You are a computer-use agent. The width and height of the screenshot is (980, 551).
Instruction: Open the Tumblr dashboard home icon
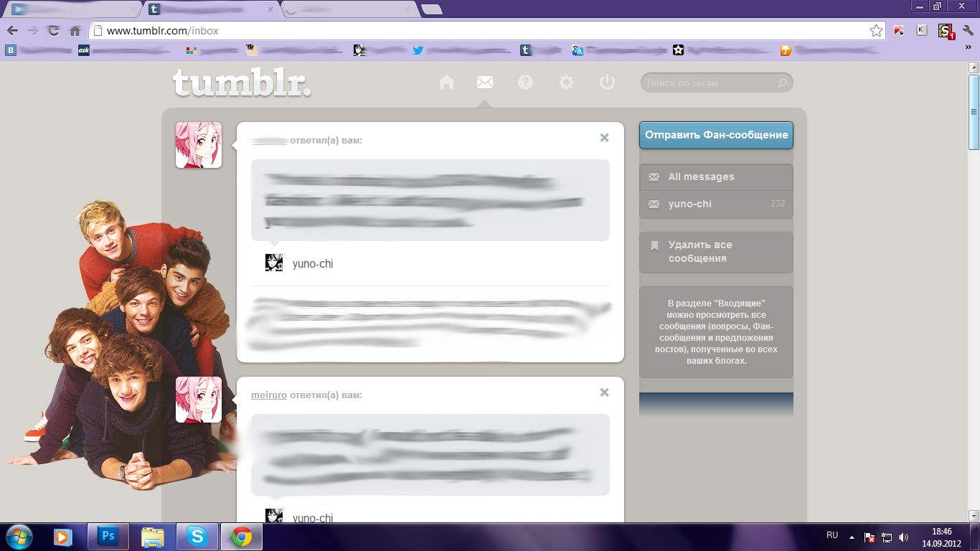[446, 83]
